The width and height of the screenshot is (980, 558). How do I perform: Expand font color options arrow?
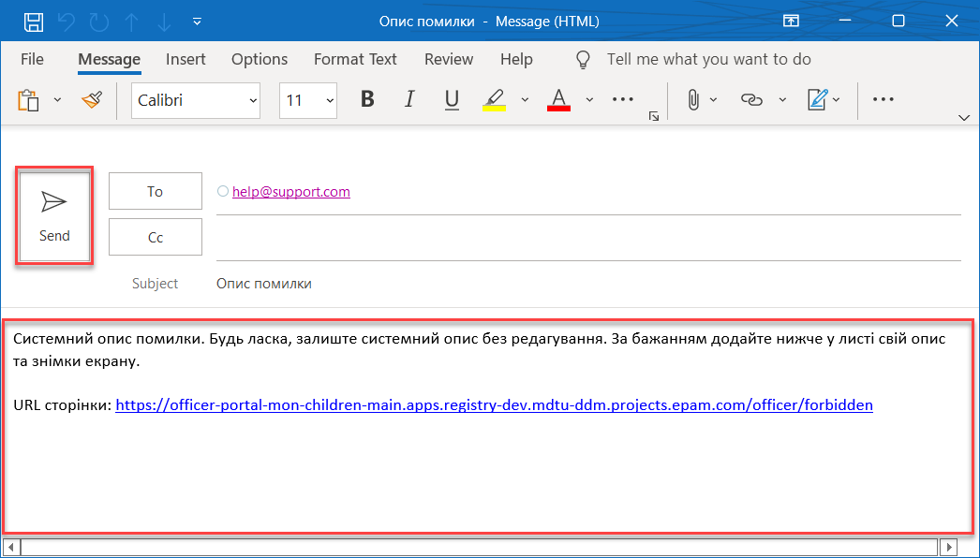[x=589, y=100]
